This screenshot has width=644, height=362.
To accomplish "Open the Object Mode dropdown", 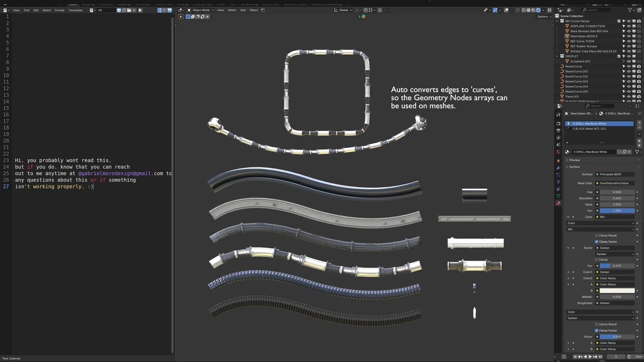I will (x=200, y=10).
